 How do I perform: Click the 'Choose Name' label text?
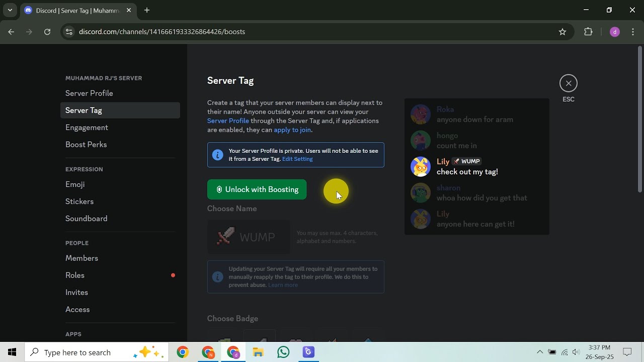tap(232, 209)
